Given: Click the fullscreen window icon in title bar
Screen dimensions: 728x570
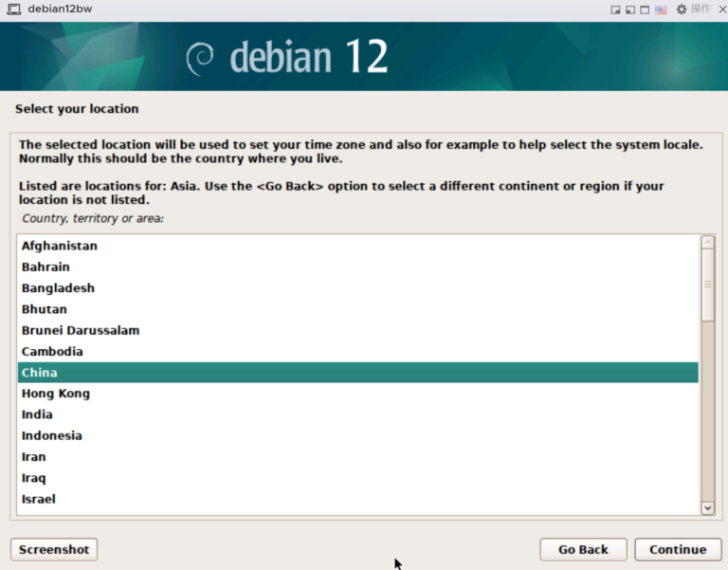Looking at the screenshot, I should (646, 9).
